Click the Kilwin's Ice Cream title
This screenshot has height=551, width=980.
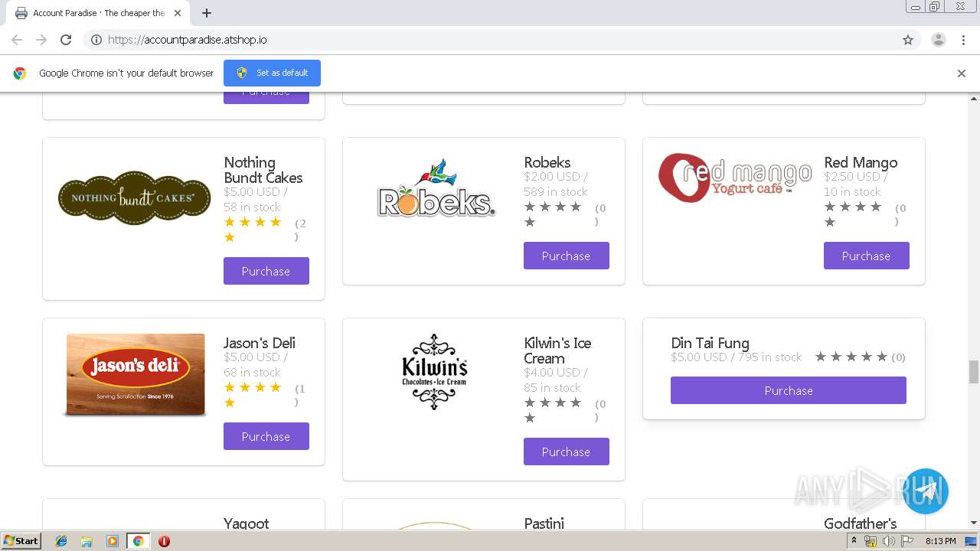pos(557,350)
